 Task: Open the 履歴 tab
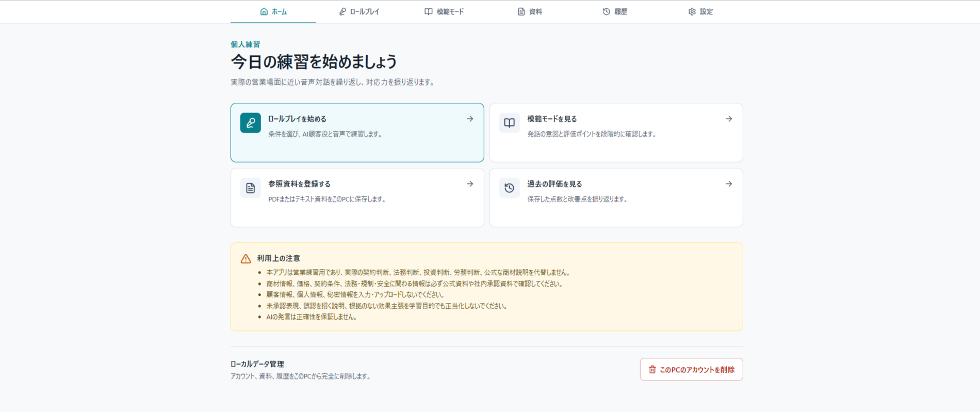[x=615, y=11]
